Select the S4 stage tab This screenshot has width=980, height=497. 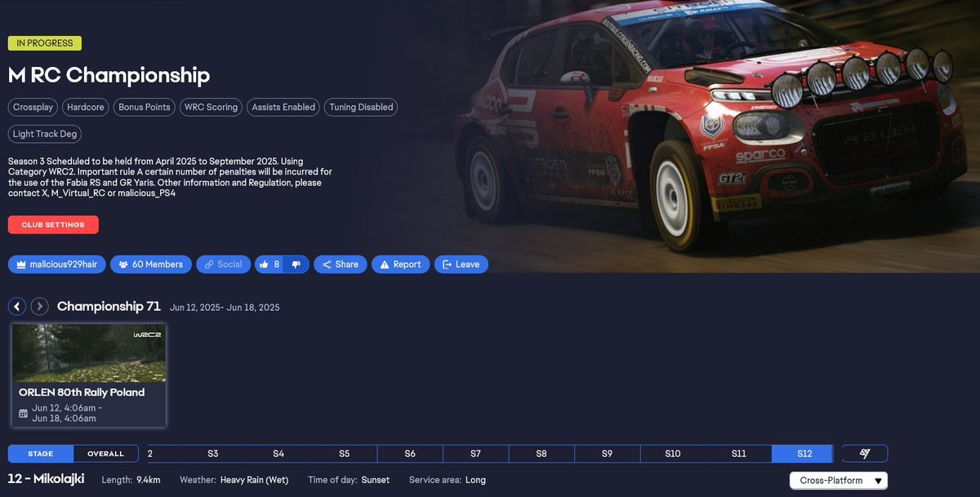pyautogui.click(x=278, y=454)
